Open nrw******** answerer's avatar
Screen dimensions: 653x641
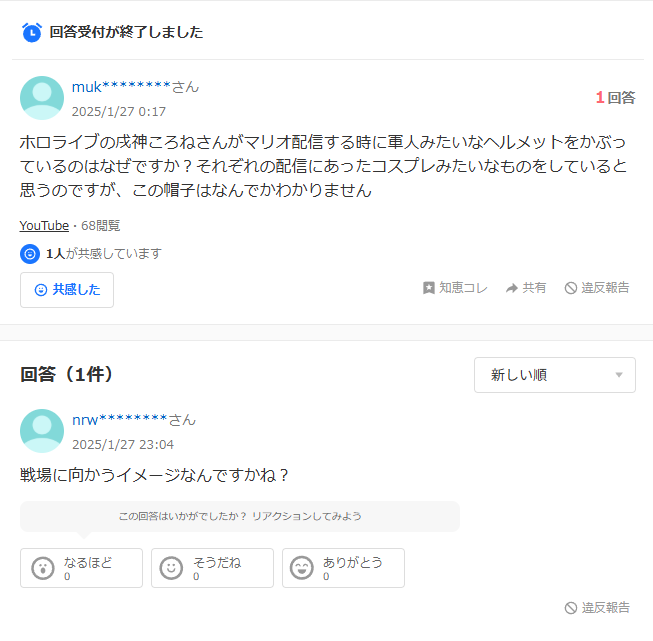pyautogui.click(x=42, y=431)
